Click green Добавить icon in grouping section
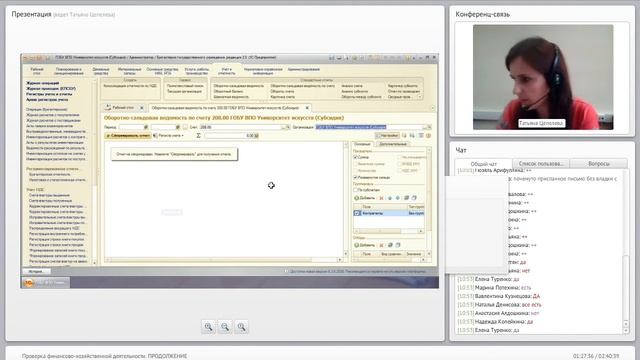The width and height of the screenshot is (640, 360). (356, 198)
